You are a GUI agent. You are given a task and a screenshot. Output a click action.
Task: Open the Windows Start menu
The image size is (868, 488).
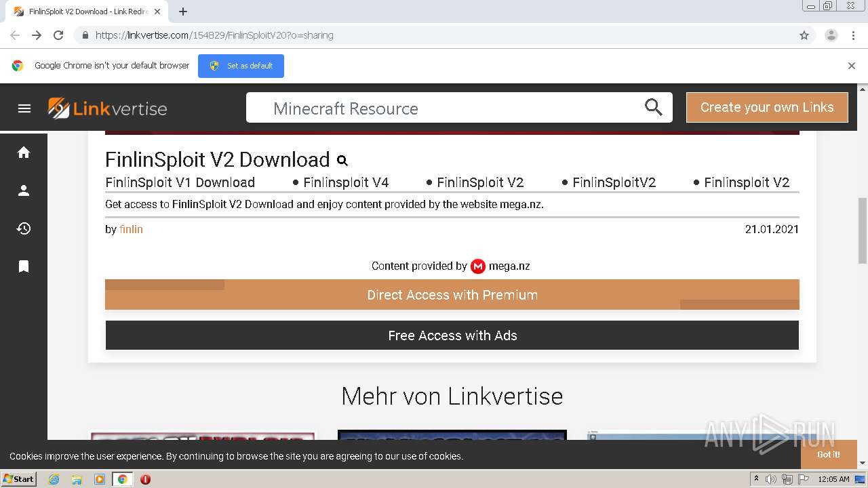click(18, 479)
